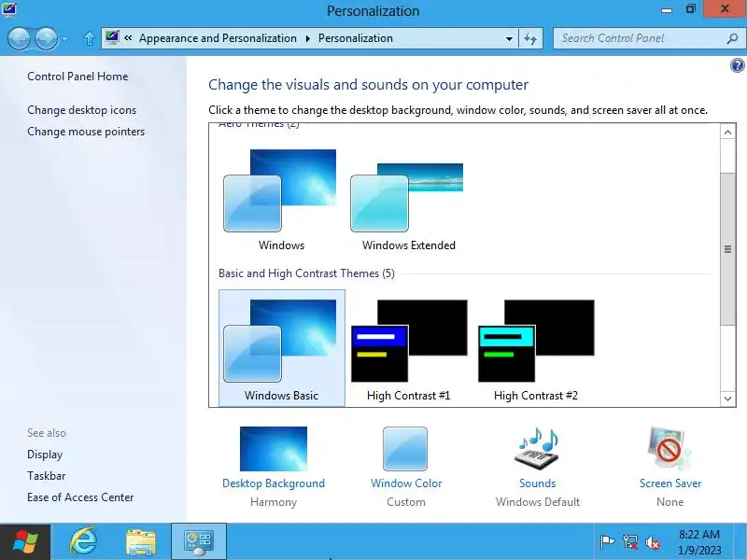
Task: Open the Display link under See also
Action: click(45, 455)
